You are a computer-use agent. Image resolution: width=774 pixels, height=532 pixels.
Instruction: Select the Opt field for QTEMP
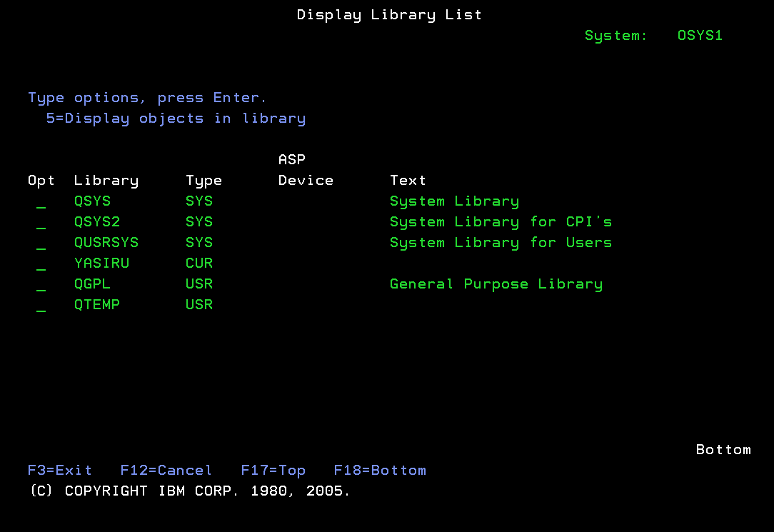(x=41, y=305)
